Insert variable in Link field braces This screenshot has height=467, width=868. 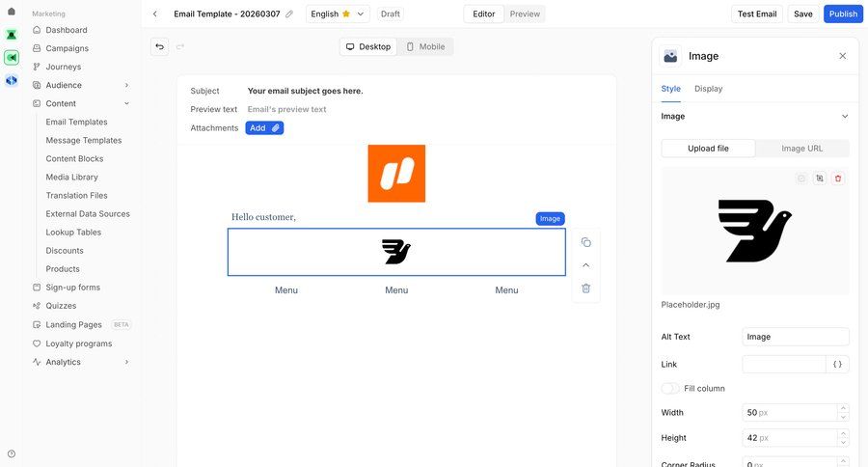(837, 364)
